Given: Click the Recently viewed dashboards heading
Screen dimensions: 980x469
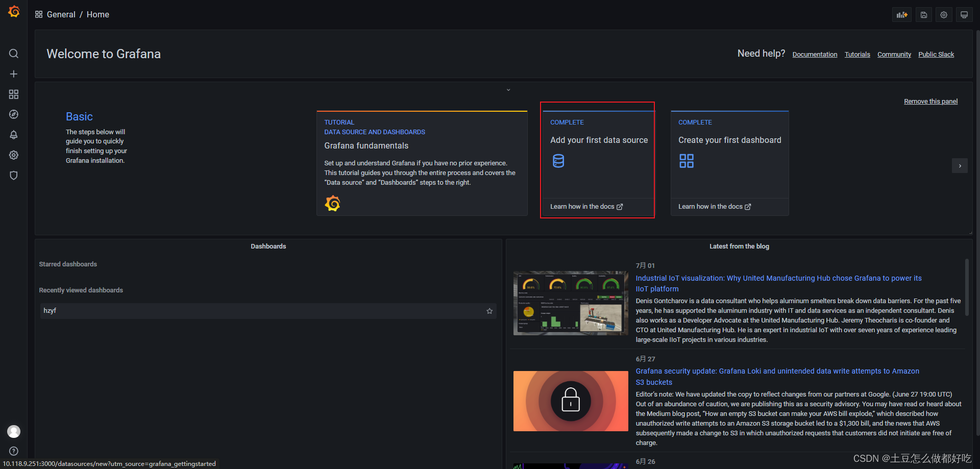Looking at the screenshot, I should pos(81,290).
